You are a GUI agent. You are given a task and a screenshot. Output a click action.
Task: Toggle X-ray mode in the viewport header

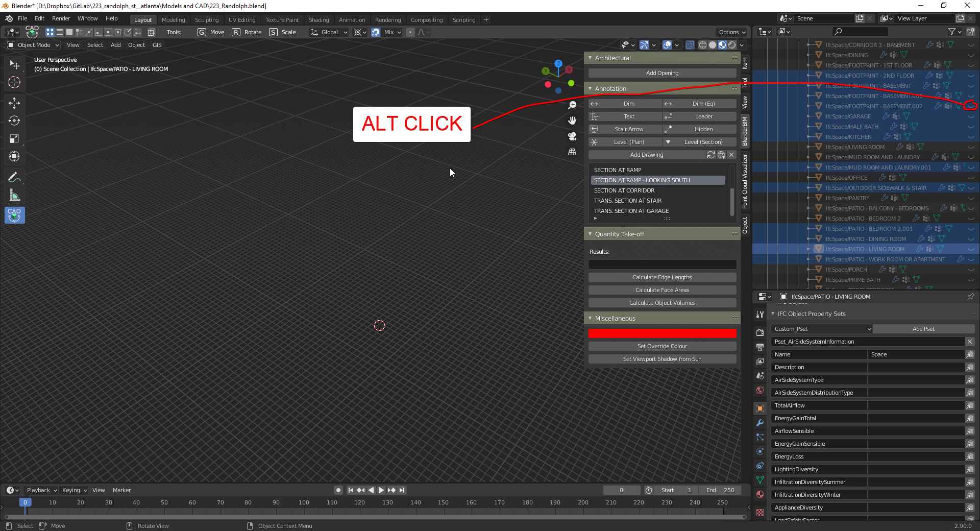pyautogui.click(x=690, y=45)
